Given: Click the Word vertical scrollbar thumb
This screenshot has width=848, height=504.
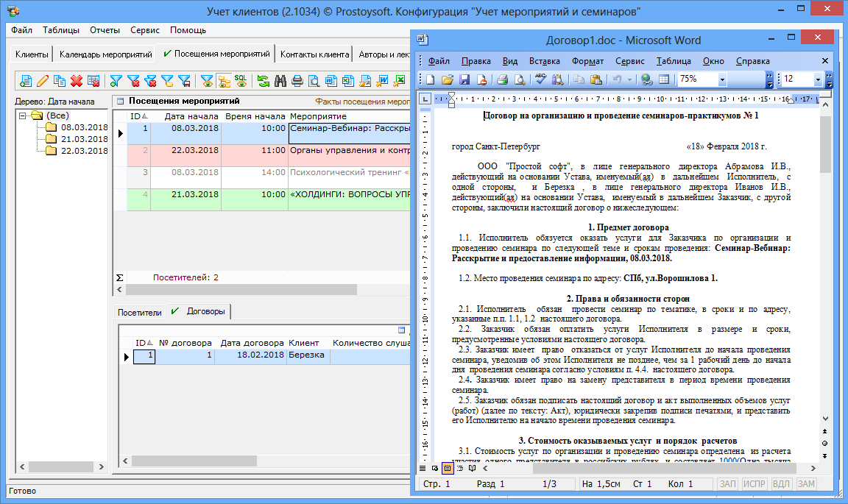Looking at the screenshot, I should (825, 144).
